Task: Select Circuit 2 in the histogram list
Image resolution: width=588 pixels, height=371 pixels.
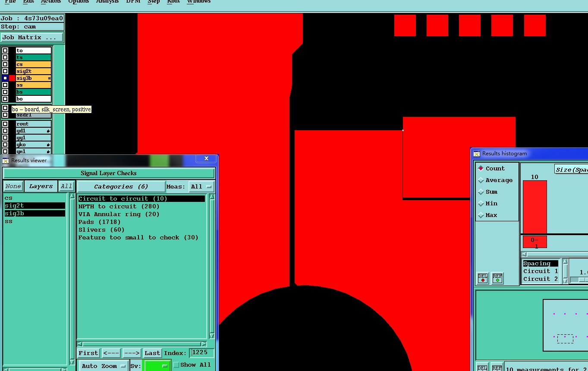Action: (541, 279)
